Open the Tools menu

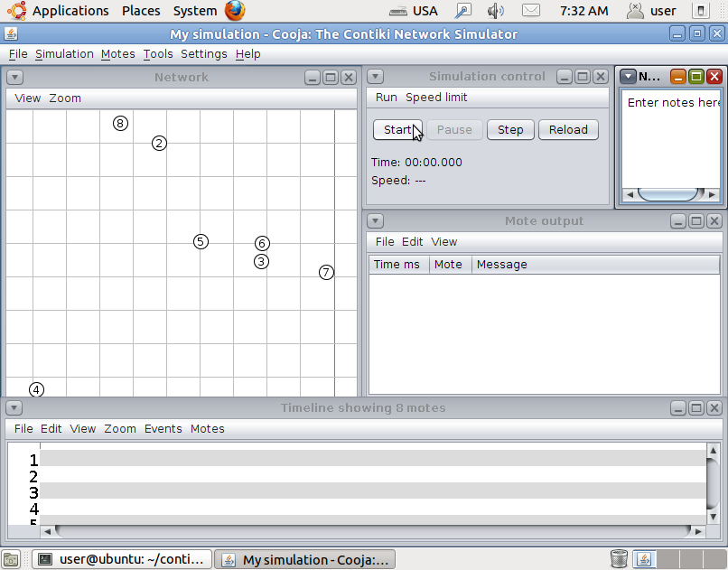(158, 54)
